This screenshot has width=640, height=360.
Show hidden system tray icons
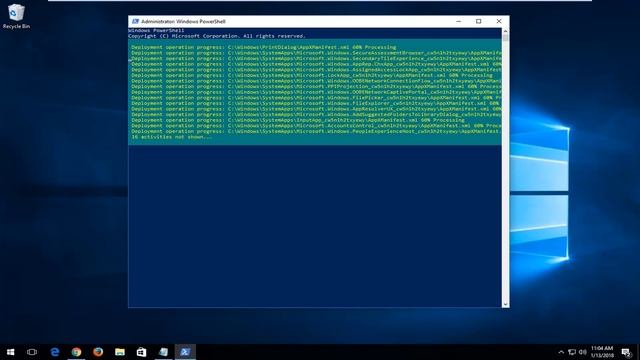pyautogui.click(x=561, y=352)
